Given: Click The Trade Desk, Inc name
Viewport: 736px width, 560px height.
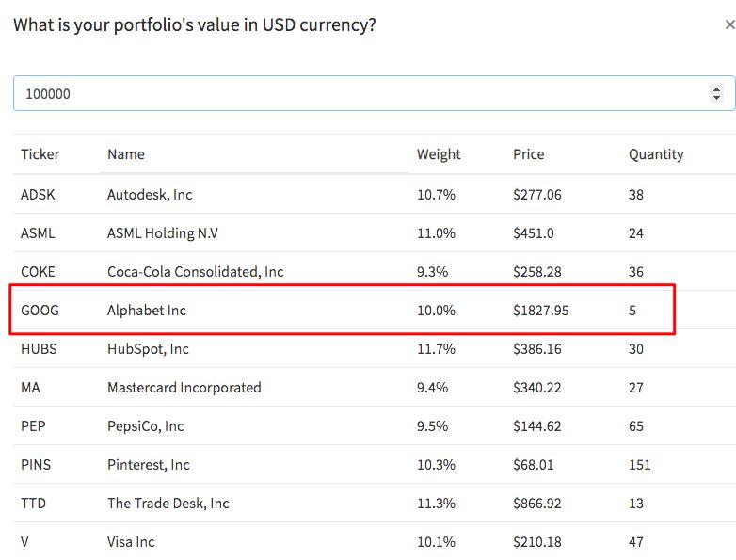Looking at the screenshot, I should click(168, 504).
